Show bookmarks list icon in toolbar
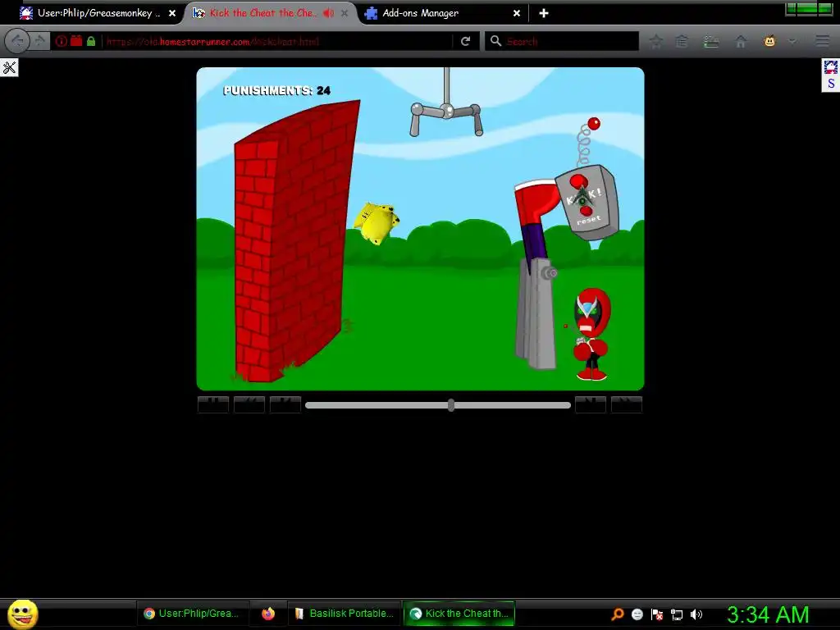840x630 pixels. 682,41
